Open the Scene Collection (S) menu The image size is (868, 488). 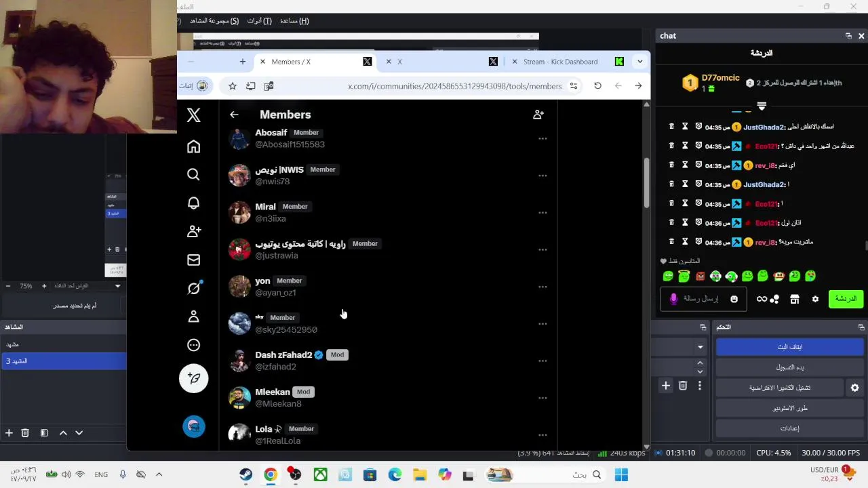pyautogui.click(x=214, y=21)
